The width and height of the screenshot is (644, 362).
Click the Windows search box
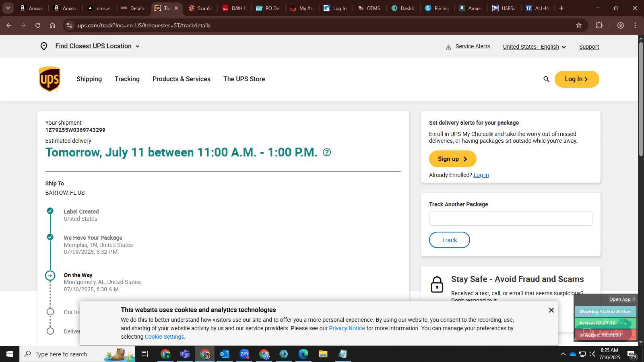77,354
